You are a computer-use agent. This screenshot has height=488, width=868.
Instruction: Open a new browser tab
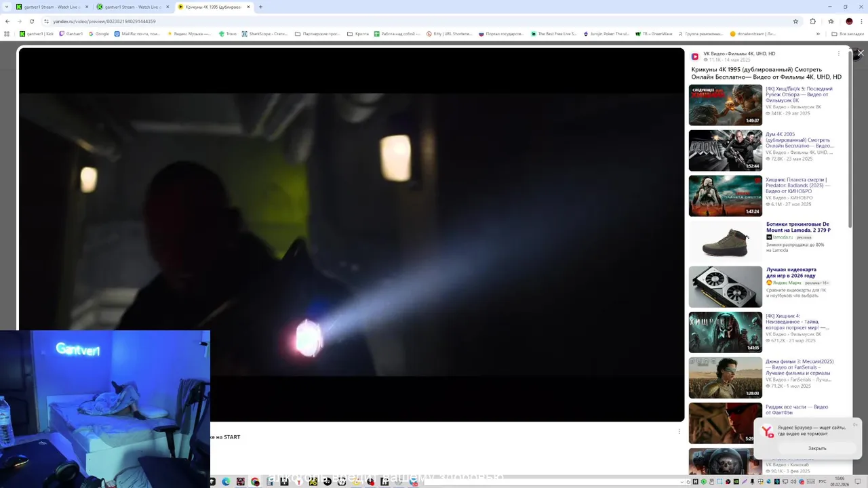(x=261, y=7)
